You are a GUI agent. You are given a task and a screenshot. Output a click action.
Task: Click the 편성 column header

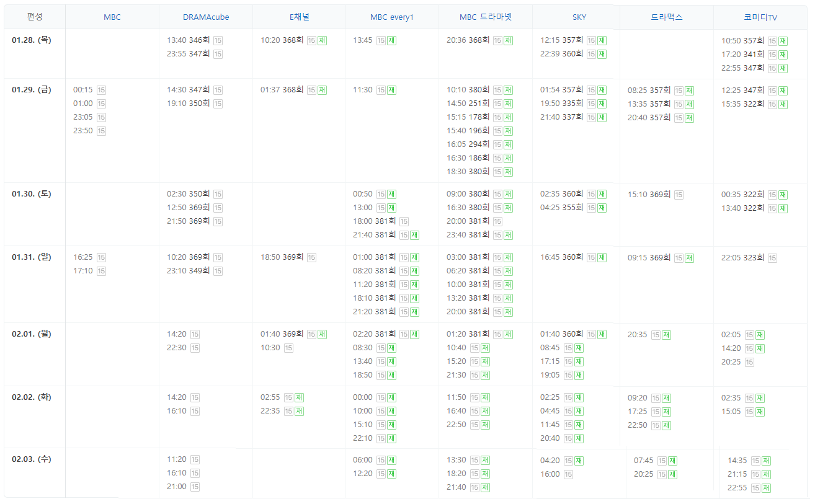pos(35,17)
